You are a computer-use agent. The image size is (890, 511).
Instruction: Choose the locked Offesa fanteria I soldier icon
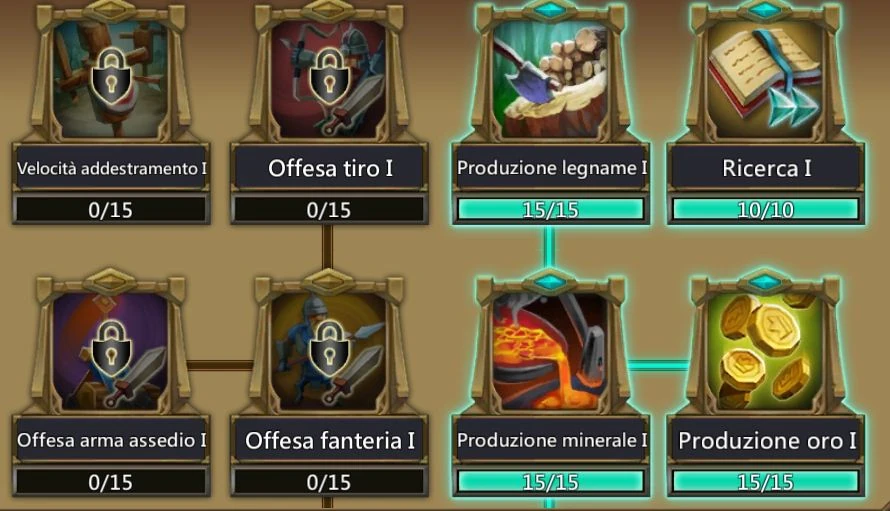pyautogui.click(x=329, y=351)
